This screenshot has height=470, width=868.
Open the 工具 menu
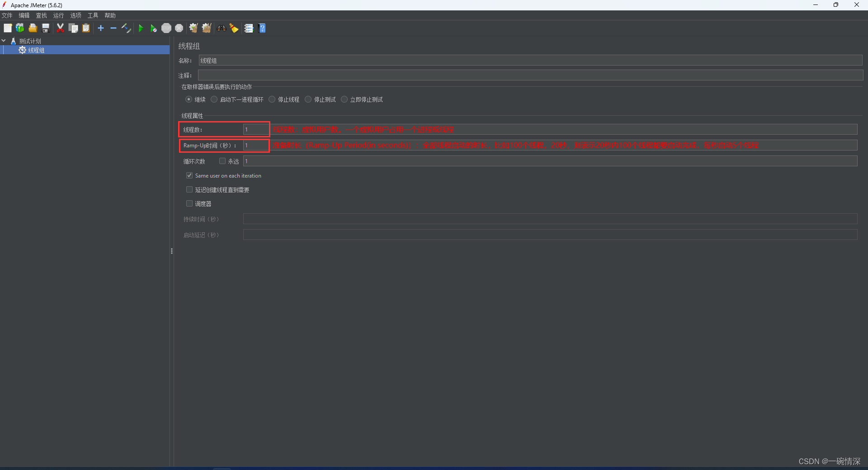pos(93,15)
